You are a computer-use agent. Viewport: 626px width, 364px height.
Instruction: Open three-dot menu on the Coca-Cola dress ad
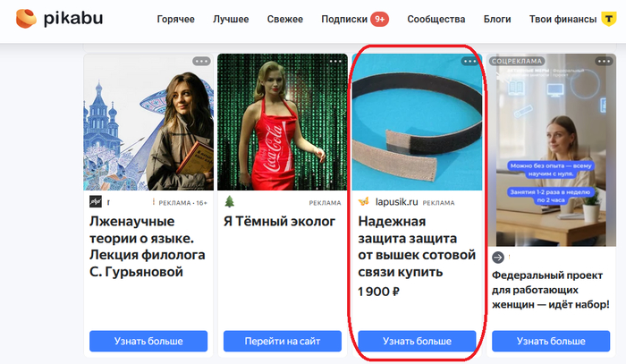click(335, 62)
